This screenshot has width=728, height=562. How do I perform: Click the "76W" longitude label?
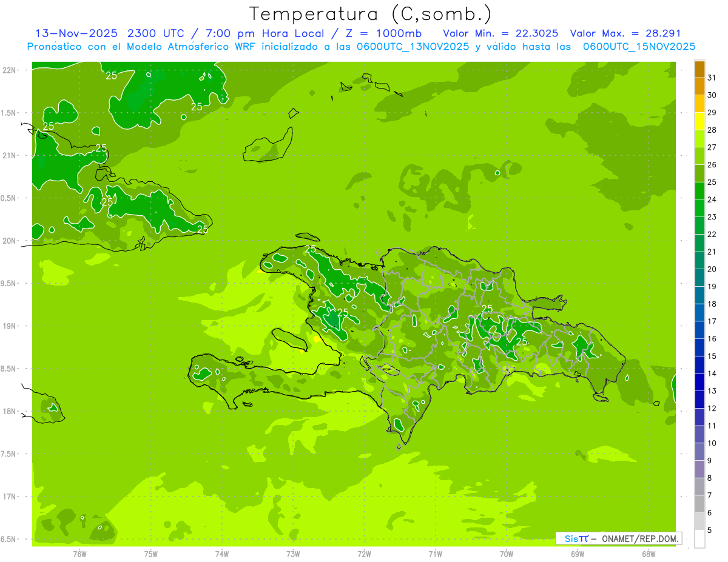coord(79,554)
